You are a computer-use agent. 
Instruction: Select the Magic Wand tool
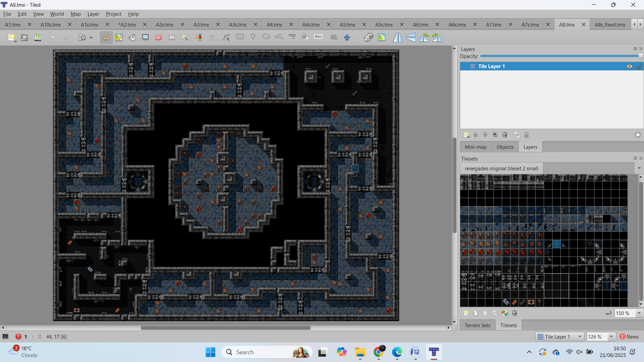click(185, 38)
